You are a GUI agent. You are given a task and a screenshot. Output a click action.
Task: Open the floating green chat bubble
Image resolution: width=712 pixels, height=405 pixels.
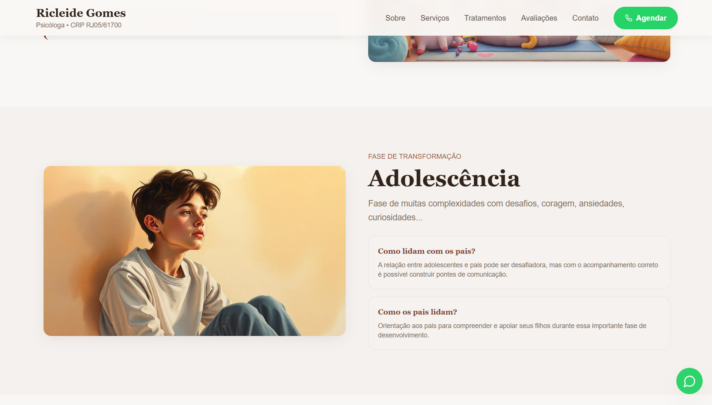[689, 381]
